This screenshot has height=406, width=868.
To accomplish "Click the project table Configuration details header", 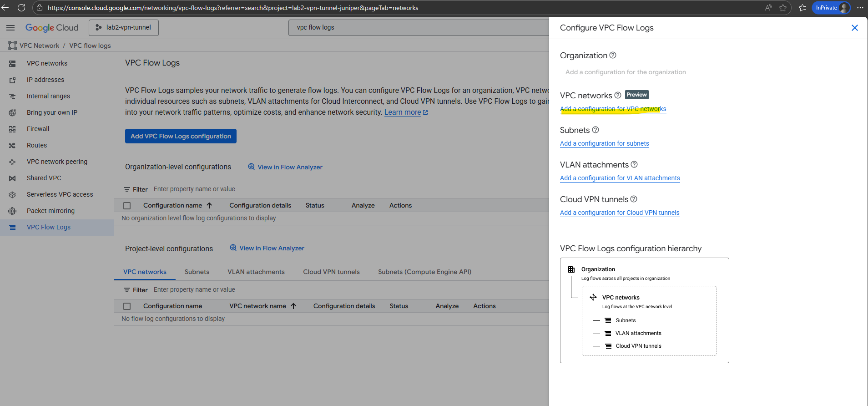I will pos(344,306).
